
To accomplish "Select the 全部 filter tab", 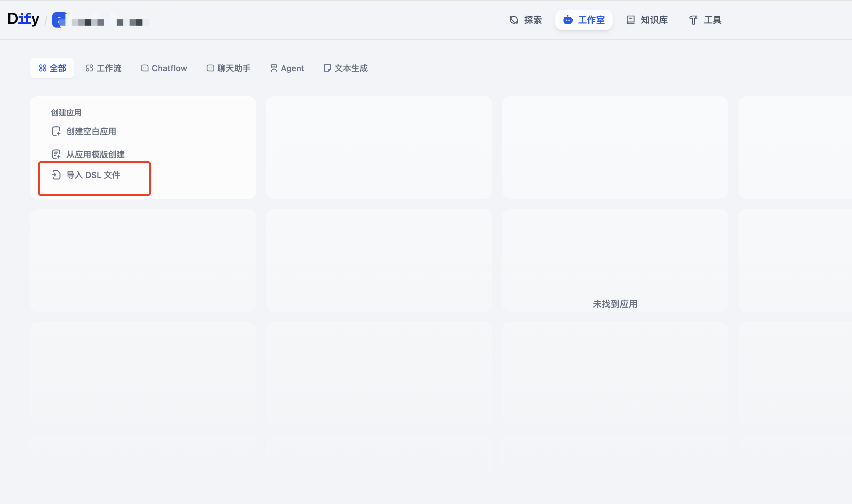I will (x=53, y=68).
